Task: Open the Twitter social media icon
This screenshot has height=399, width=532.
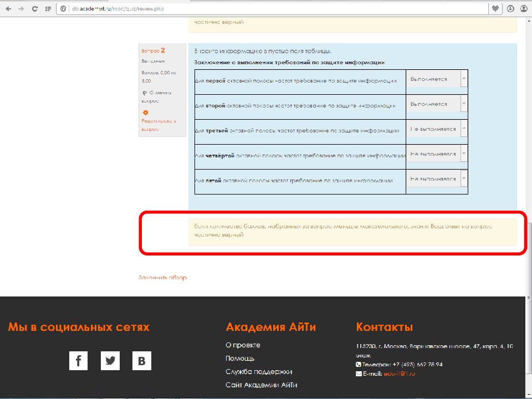Action: 110,361
